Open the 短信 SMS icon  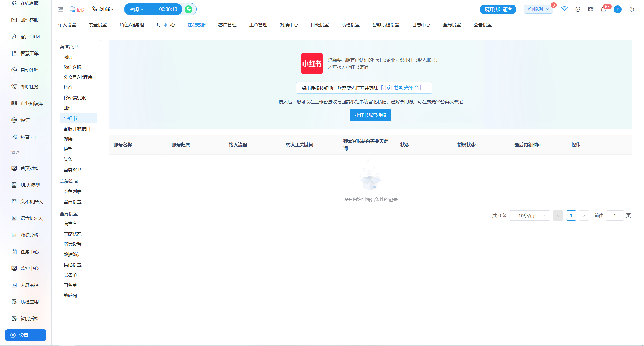(x=14, y=120)
